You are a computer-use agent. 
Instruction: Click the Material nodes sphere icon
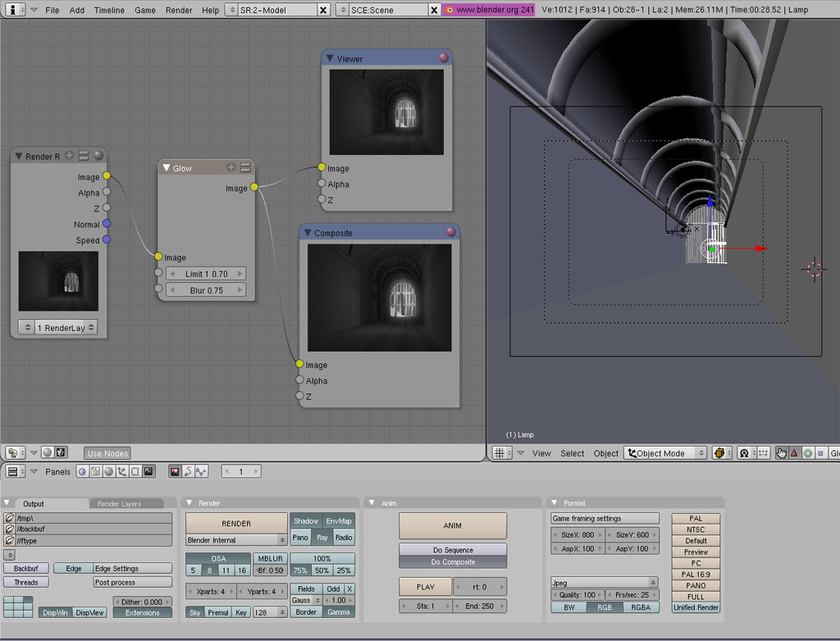[48, 452]
